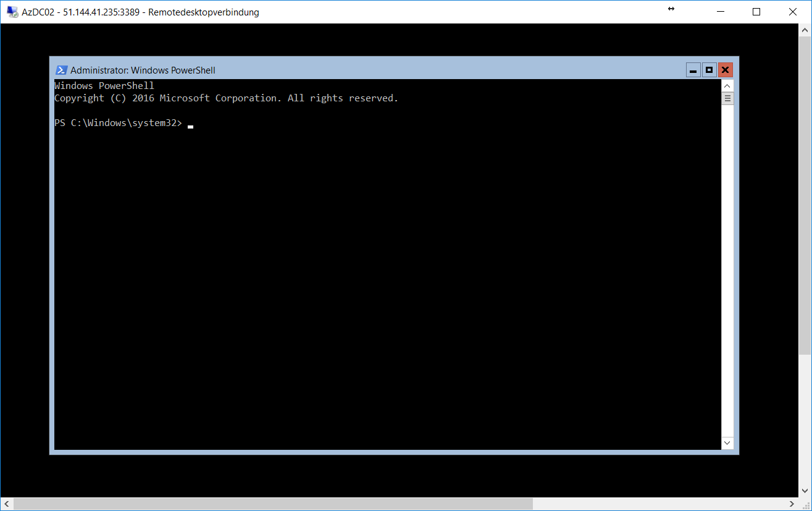Click the Remote Desktop horizontal scrollbar right arrow
This screenshot has height=511, width=812.
(x=793, y=504)
